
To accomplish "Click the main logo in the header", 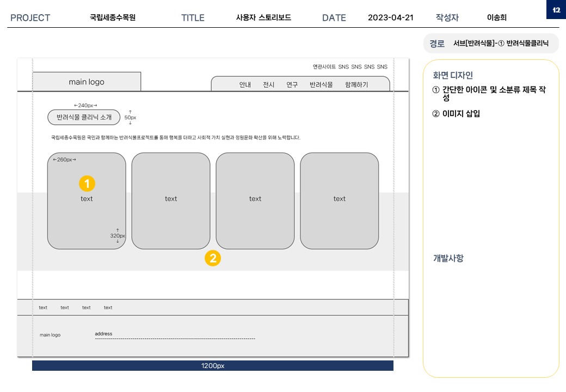I will [x=87, y=82].
